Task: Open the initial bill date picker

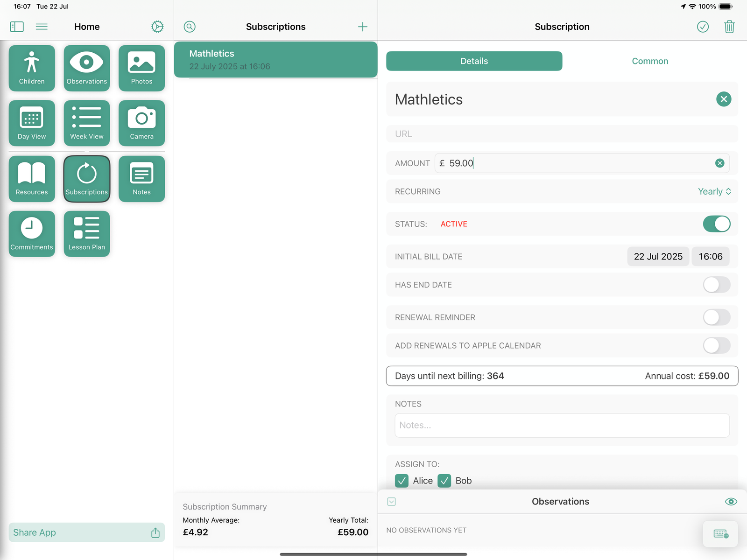Action: [658, 256]
